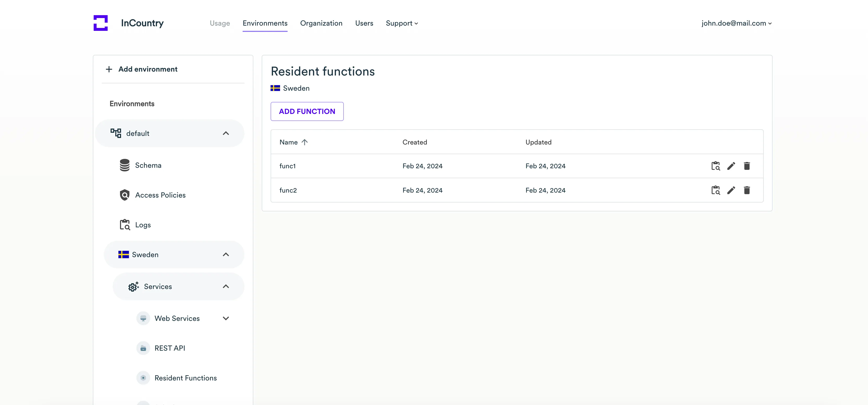This screenshot has height=405, width=868.
Task: Go to the Users tab
Action: 364,23
